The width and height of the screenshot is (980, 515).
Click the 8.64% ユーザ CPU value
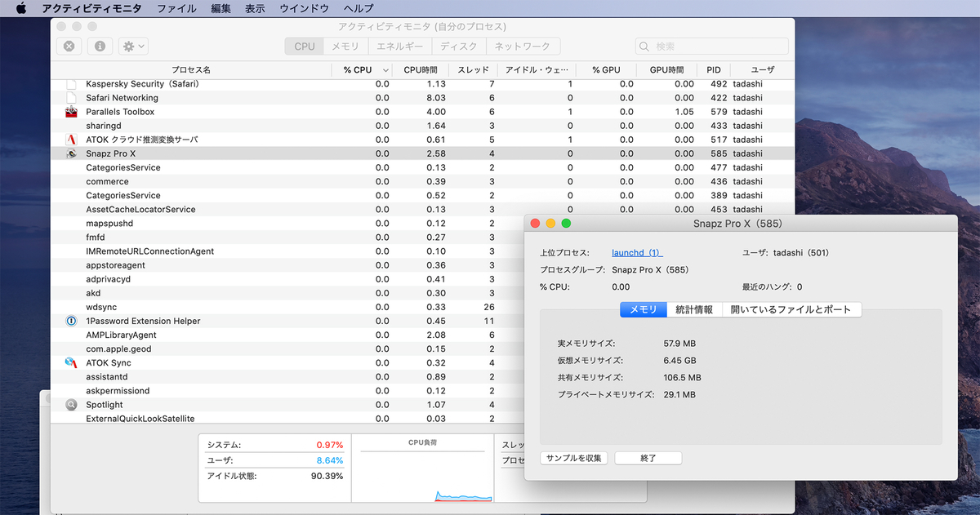tap(329, 460)
